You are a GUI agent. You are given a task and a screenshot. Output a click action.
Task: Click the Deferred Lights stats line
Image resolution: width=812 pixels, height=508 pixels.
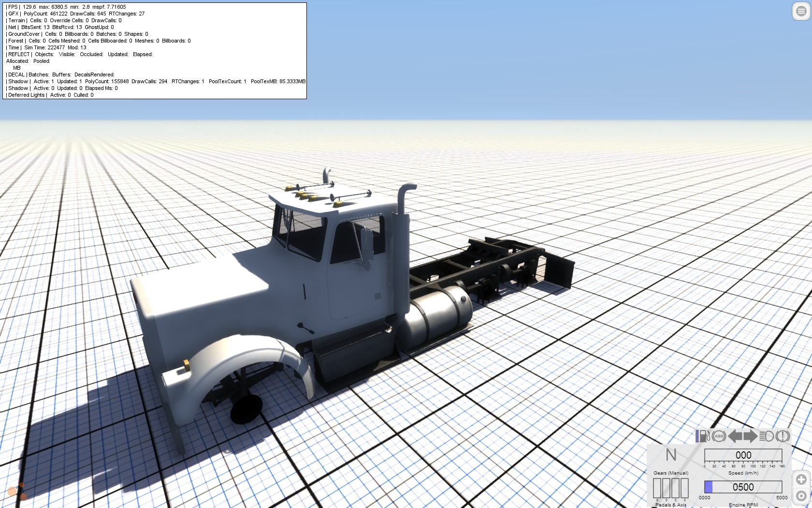(50, 95)
